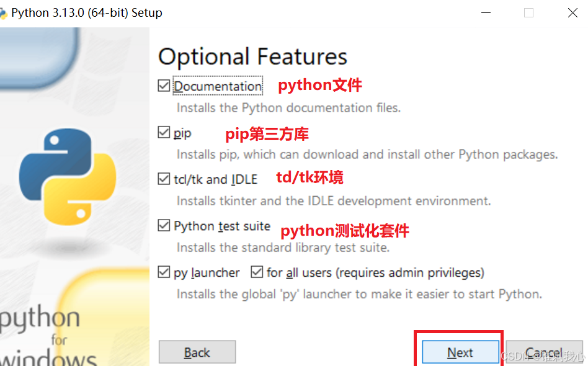Toggle the Python test suite checkbox
The height and width of the screenshot is (366, 588).
pyautogui.click(x=164, y=225)
